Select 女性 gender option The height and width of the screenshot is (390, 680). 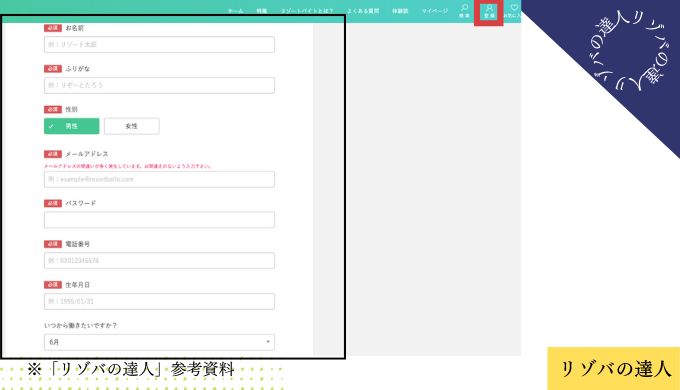pos(131,126)
